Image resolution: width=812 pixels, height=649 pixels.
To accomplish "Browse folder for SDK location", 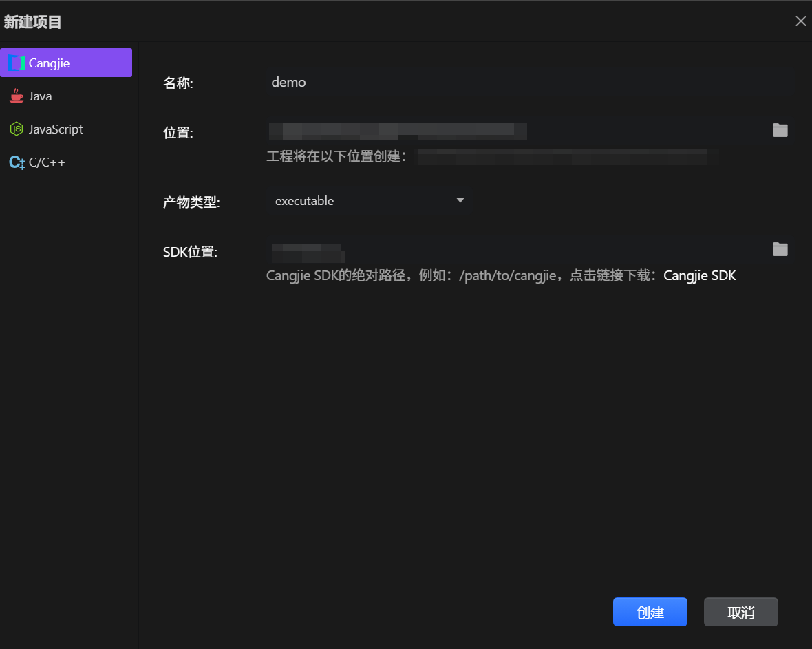I will (780, 249).
